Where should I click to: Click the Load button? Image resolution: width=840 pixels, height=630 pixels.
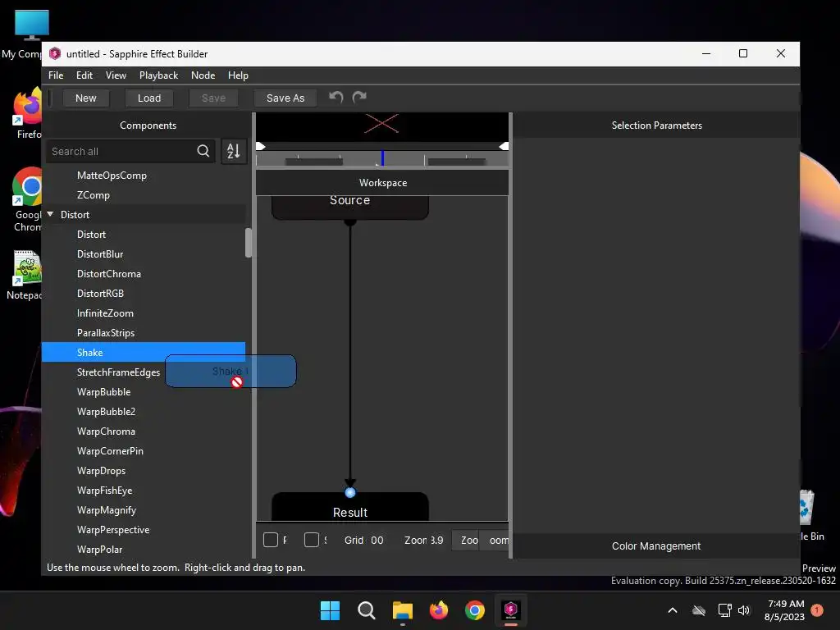pyautogui.click(x=149, y=98)
